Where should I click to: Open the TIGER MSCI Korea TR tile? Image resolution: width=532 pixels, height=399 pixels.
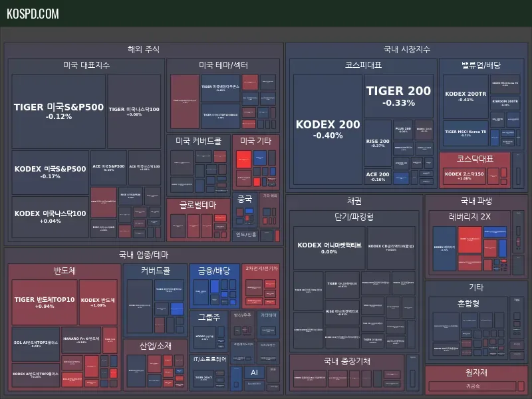click(465, 134)
